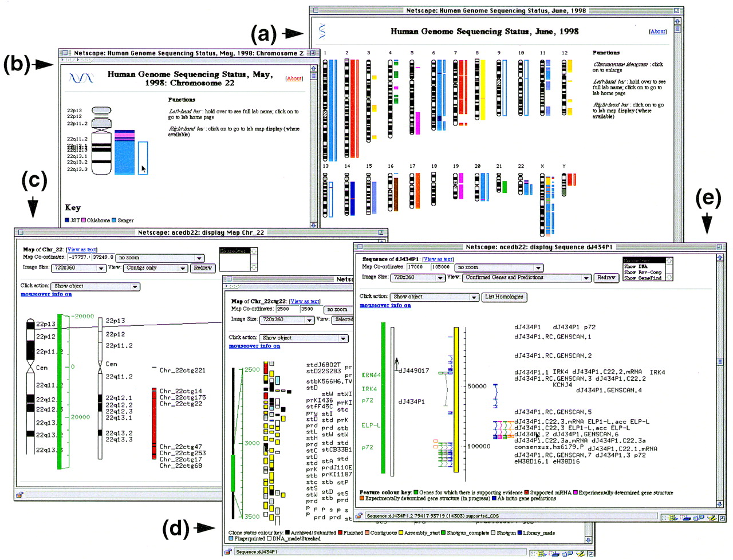Click the DNA helix logo in the June 1998 window

[x=322, y=31]
